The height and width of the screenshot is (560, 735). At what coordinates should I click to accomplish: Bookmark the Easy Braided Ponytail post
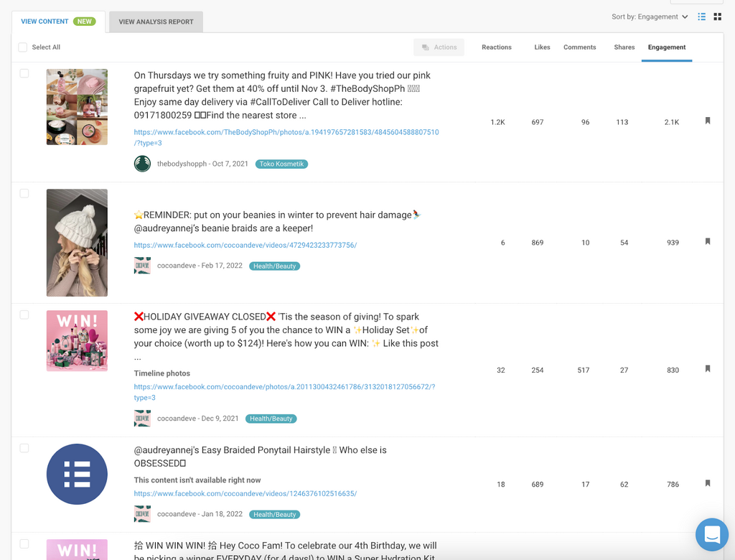click(708, 483)
